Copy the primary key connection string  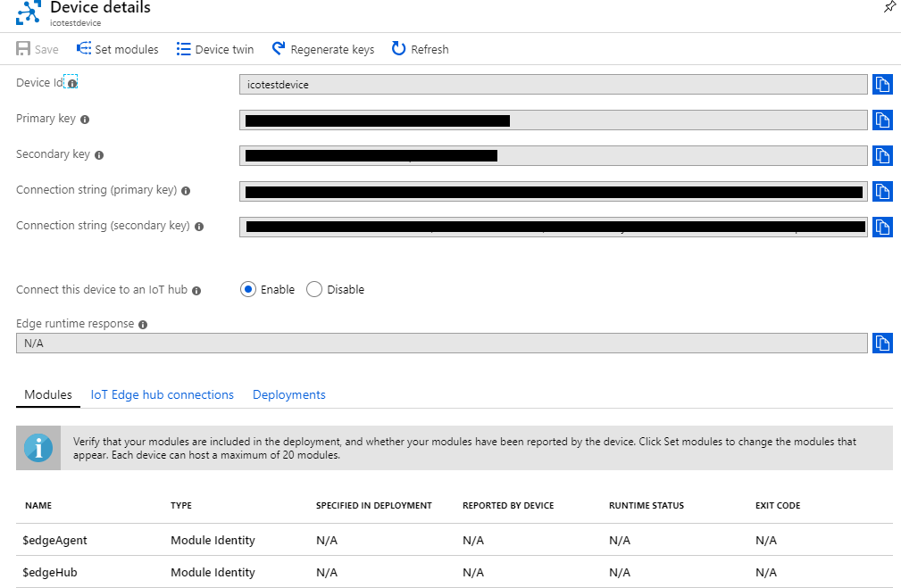(882, 191)
